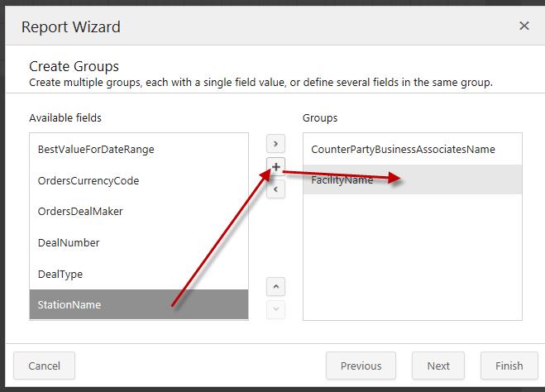Click Finish to complete the wizard
Image resolution: width=545 pixels, height=392 pixels.
(509, 366)
